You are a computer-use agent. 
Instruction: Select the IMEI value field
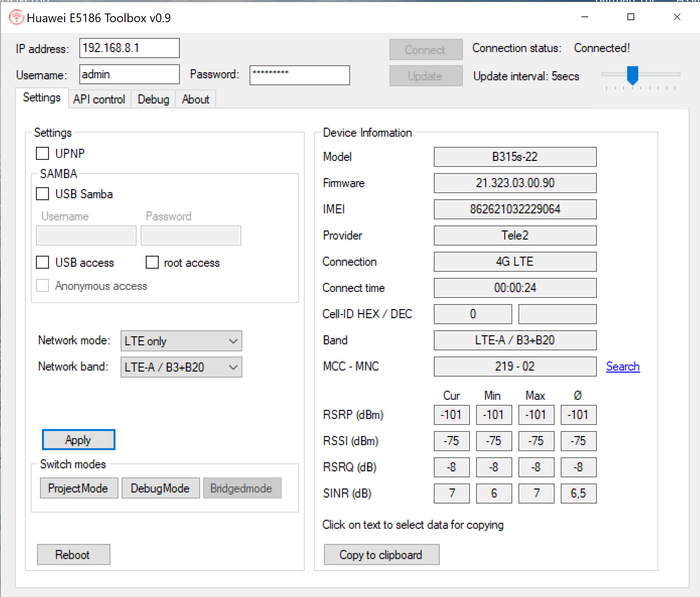pos(515,209)
